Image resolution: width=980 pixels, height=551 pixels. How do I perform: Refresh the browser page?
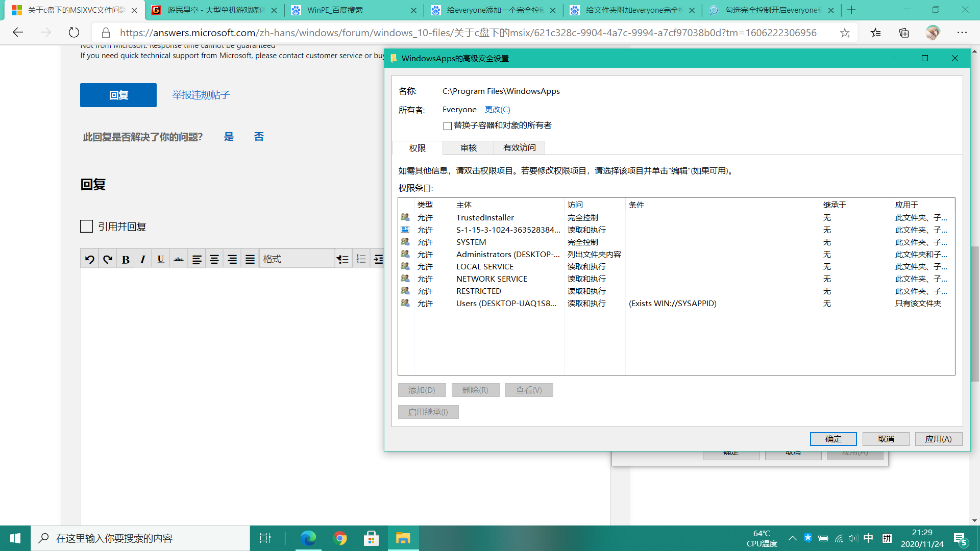pyautogui.click(x=74, y=33)
